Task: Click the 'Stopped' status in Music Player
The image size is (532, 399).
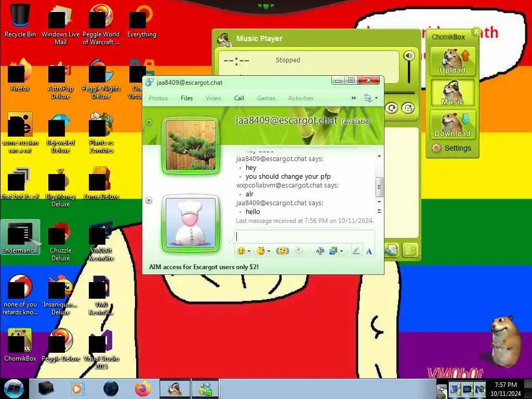Action: click(288, 60)
